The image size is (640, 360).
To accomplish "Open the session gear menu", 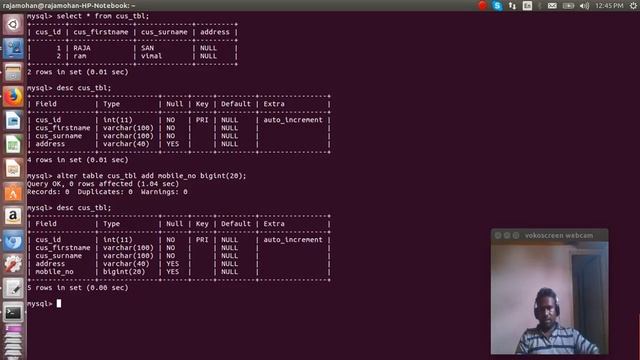I will coord(633,6).
